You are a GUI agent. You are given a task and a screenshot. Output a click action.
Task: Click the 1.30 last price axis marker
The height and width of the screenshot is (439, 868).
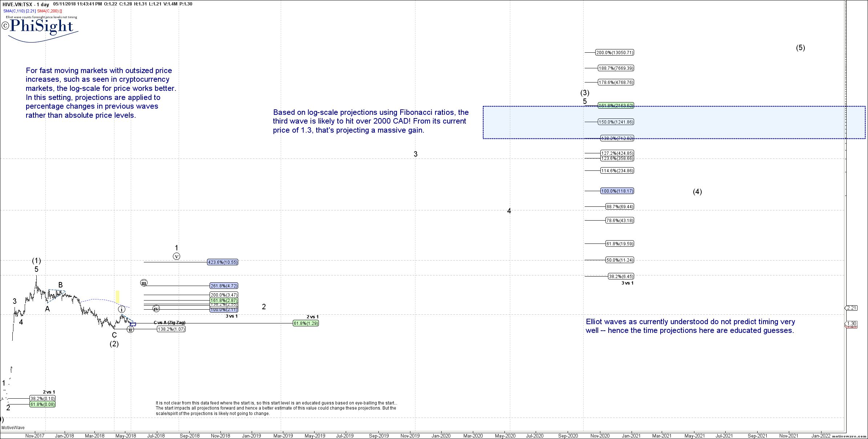coord(851,324)
